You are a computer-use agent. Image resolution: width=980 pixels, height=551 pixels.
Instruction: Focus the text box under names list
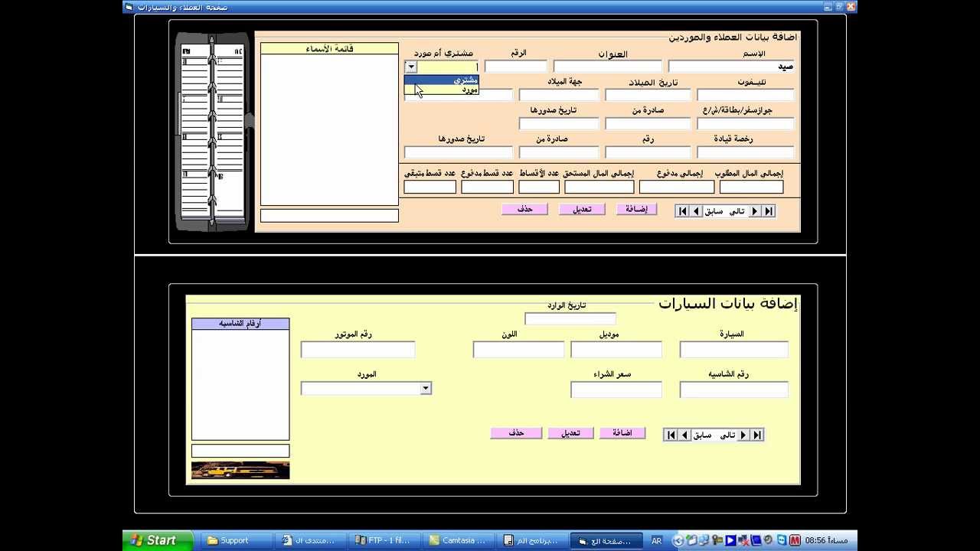click(x=329, y=216)
